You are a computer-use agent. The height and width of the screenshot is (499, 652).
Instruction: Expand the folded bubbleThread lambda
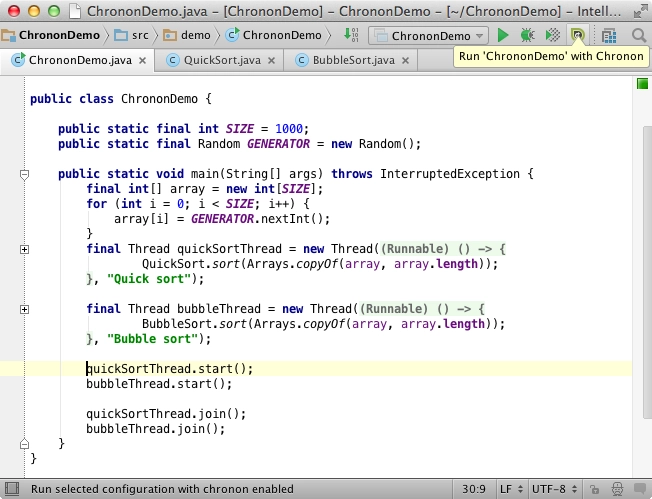(x=25, y=309)
